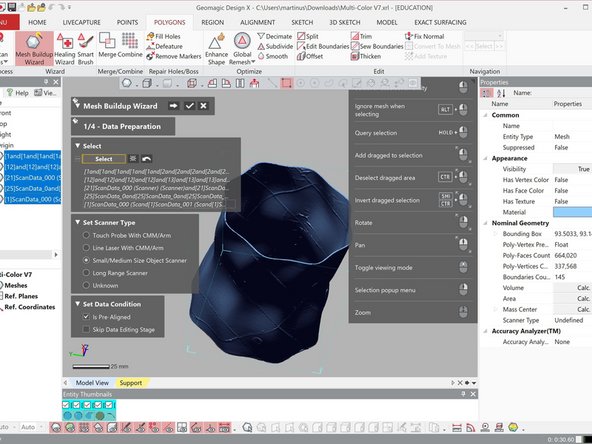Go to the ALIGNMENT tab
The width and height of the screenshot is (592, 444).
point(257,22)
